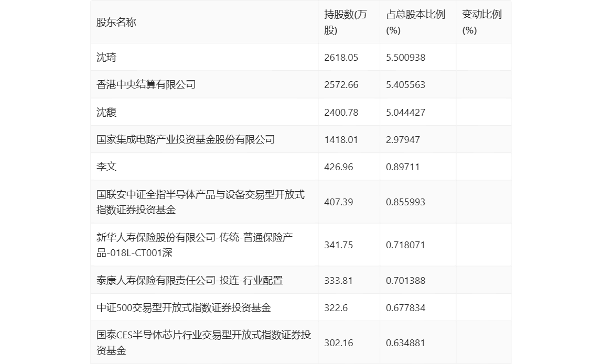Select percentage 0.855993
This screenshot has width=602, height=364.
(405, 202)
